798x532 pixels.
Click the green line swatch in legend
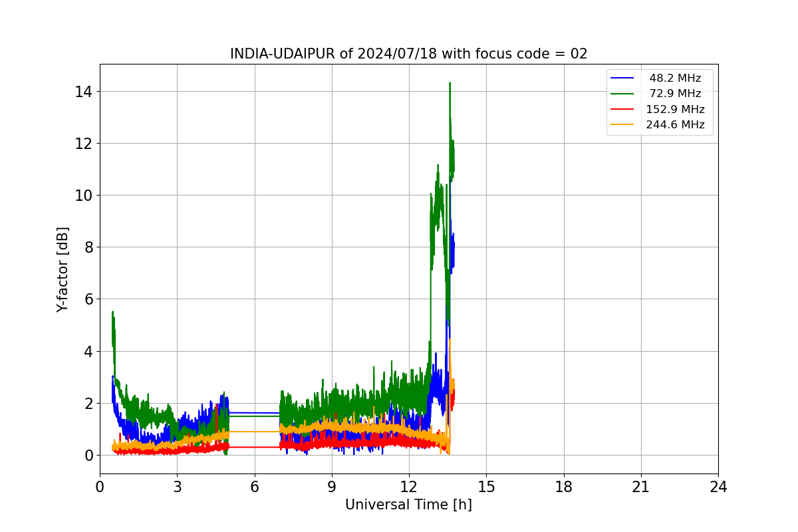(622, 94)
